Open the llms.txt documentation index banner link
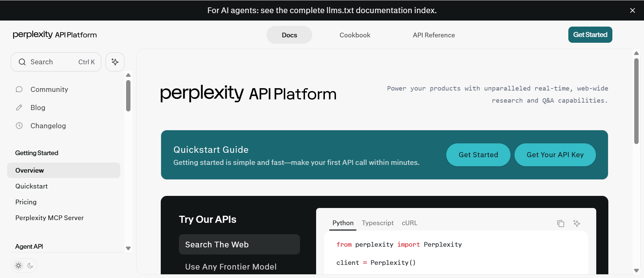The image size is (644, 278). click(x=322, y=10)
